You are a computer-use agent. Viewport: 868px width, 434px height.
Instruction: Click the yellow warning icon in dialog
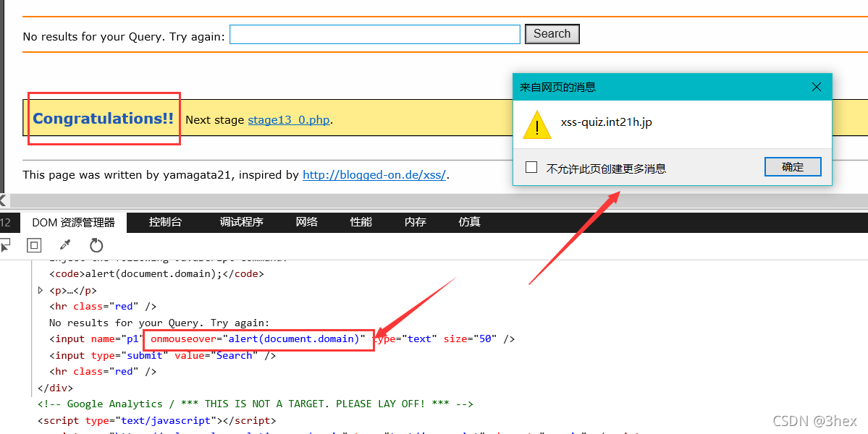point(537,124)
